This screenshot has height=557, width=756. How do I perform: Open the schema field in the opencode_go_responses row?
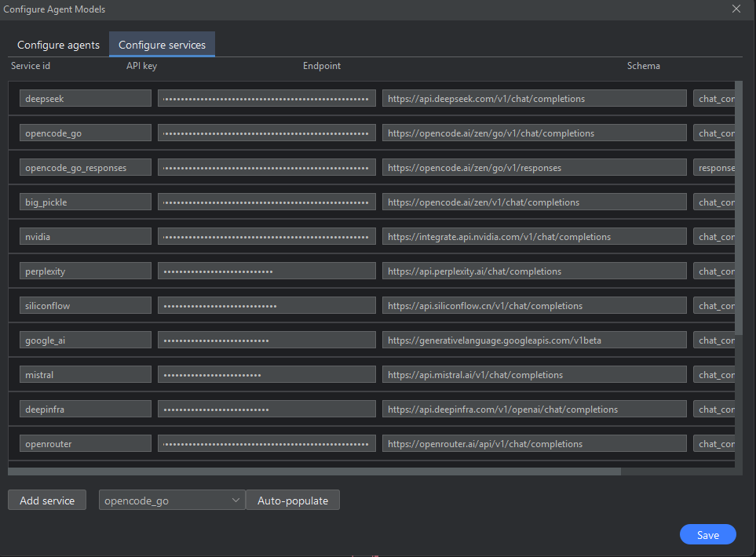coord(714,168)
